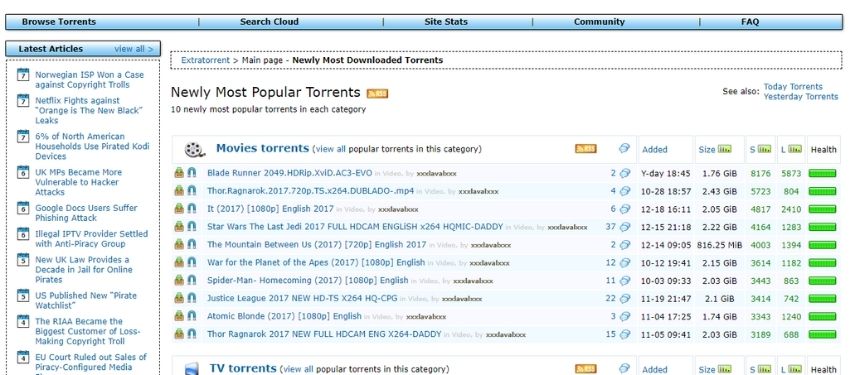The image size is (850, 375).
Task: Read Netflix Fights against Orange leaks article
Action: [x=89, y=111]
